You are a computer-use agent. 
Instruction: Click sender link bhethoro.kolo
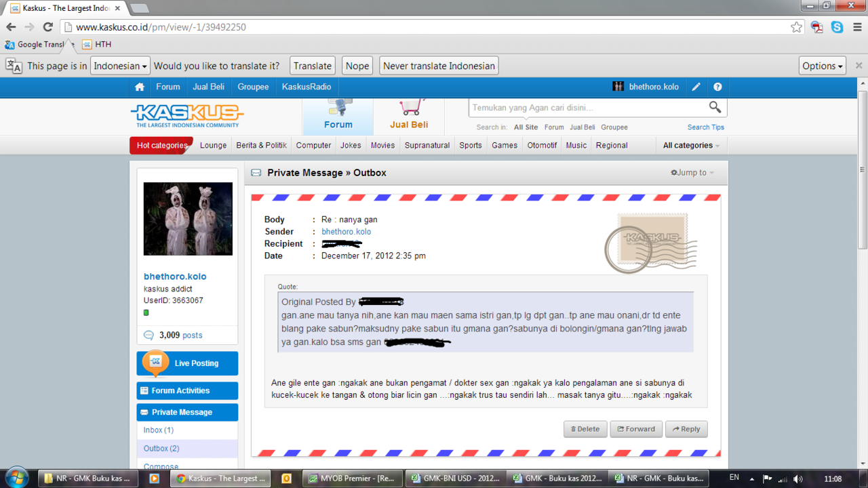pyautogui.click(x=346, y=232)
